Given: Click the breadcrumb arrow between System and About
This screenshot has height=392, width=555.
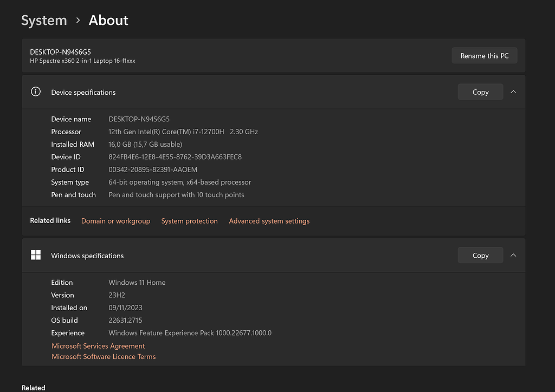Looking at the screenshot, I should [78, 21].
